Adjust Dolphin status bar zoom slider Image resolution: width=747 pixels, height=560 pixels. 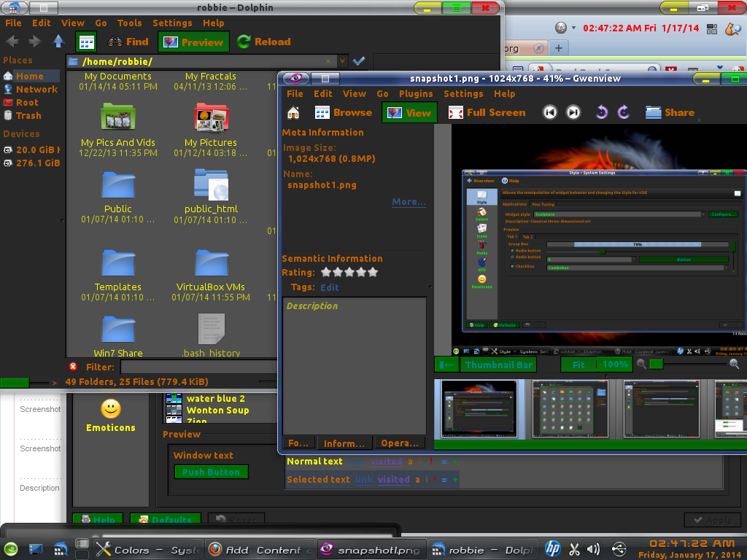(x=26, y=382)
